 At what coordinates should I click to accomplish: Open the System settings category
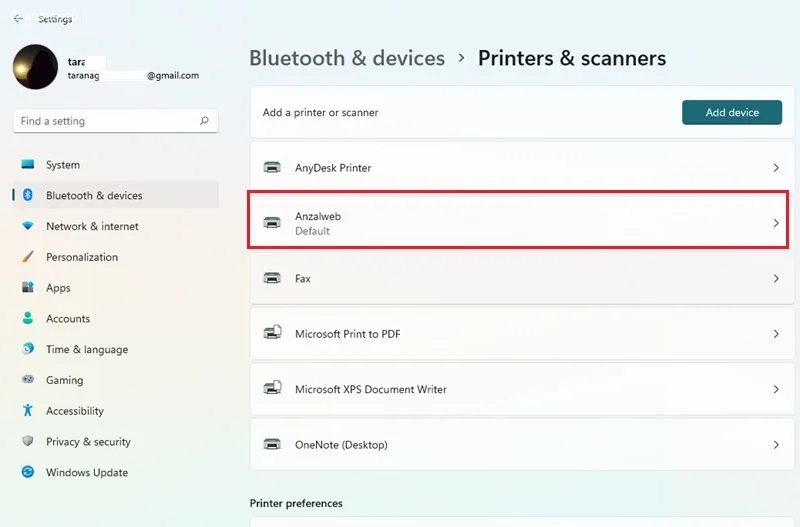(116, 165)
